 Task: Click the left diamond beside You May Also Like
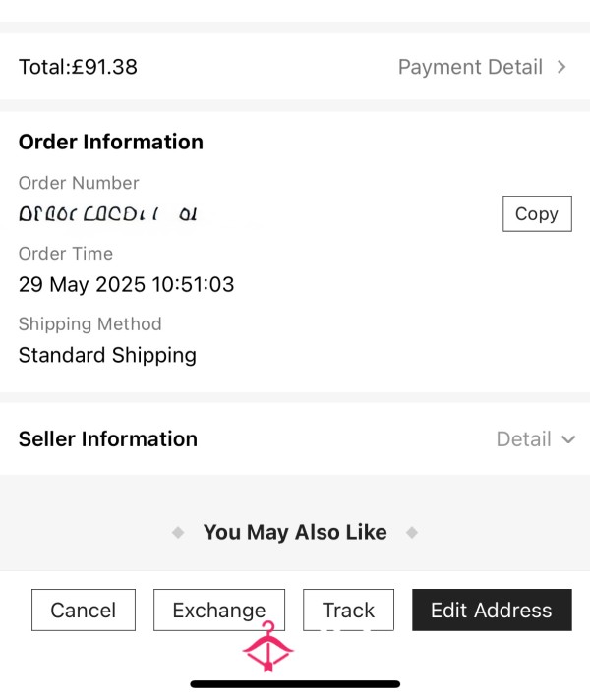point(178,532)
